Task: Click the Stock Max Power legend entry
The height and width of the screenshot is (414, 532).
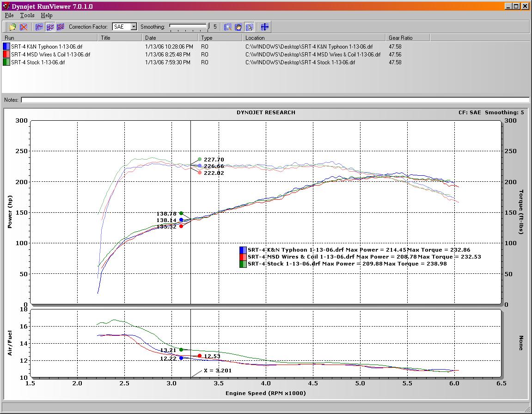Action: 343,264
